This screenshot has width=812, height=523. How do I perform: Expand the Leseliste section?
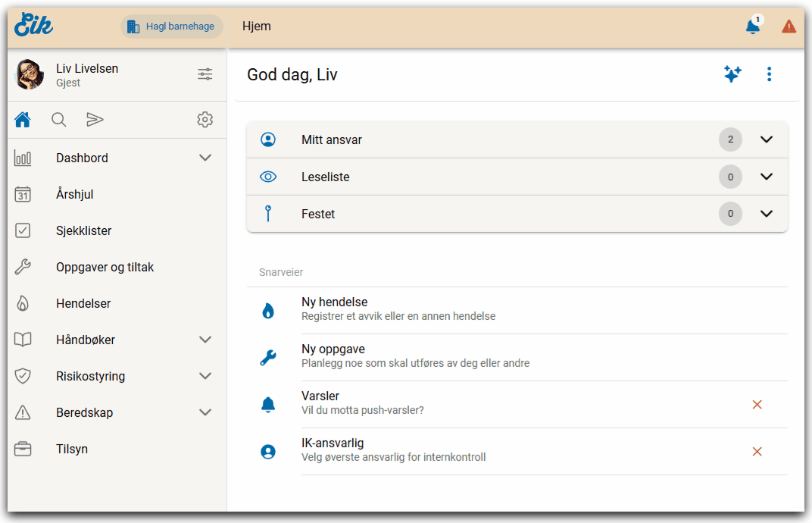click(x=766, y=177)
